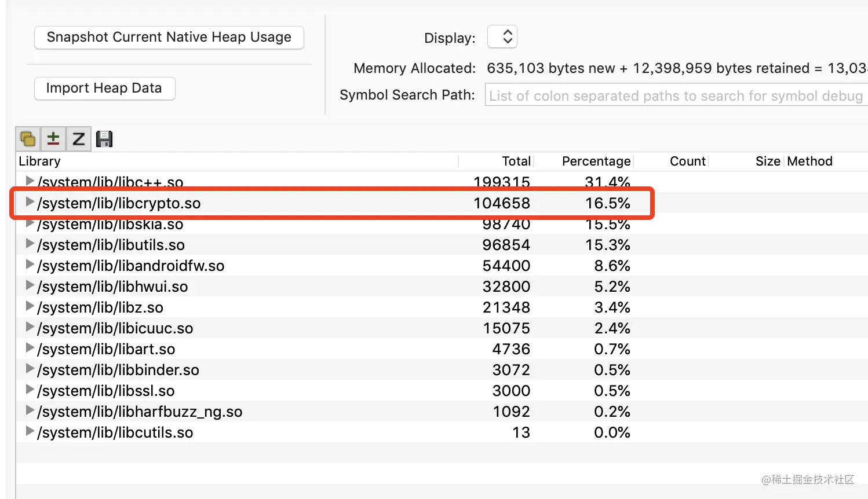Click the Count column header

(x=687, y=162)
